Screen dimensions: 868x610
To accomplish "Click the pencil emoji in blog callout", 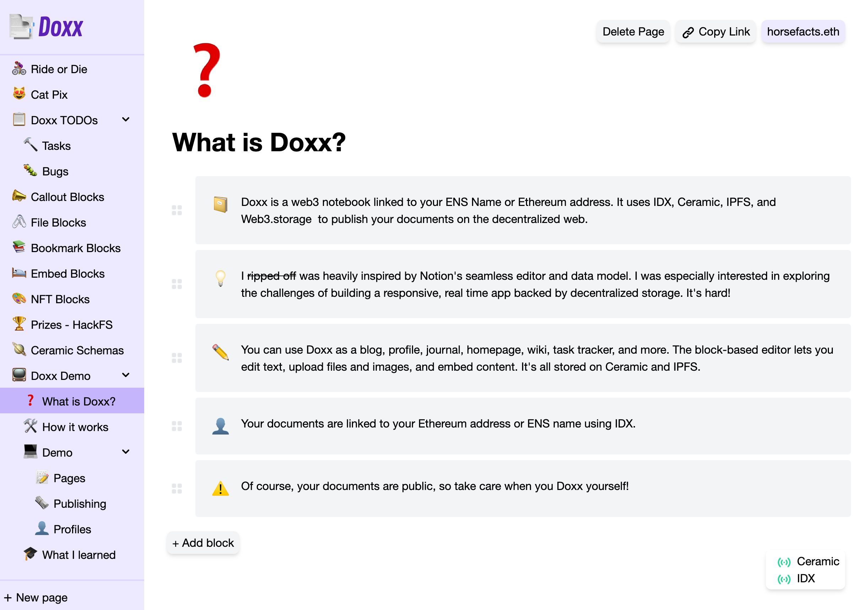I will (x=221, y=352).
